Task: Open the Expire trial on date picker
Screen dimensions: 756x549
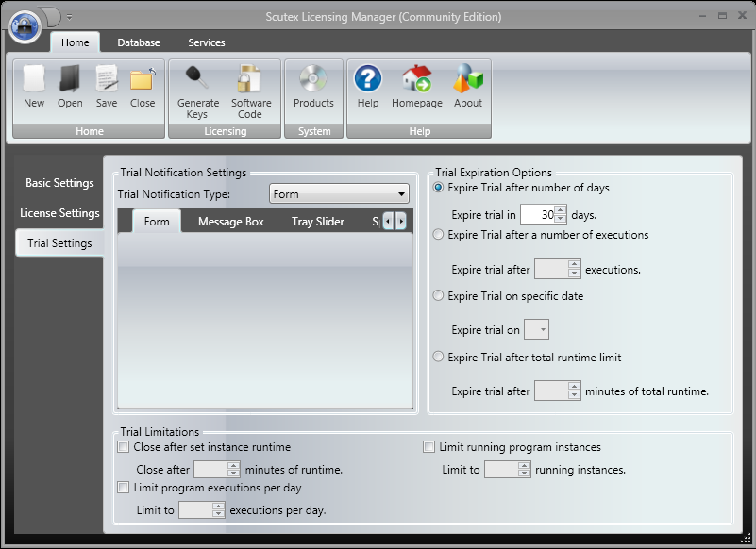Action: click(537, 330)
